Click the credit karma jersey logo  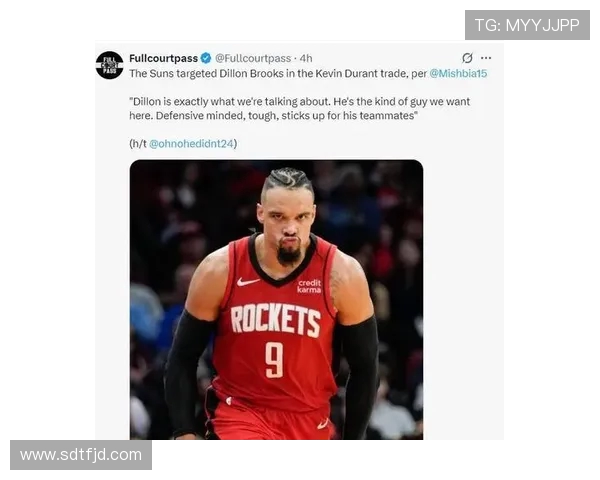[309, 286]
